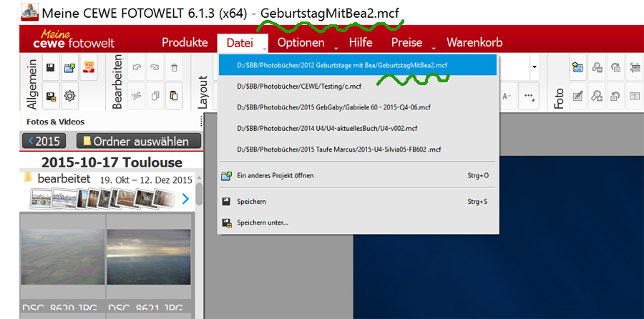This screenshot has width=644, height=319.
Task: Click the Save floppy disk toolbar icon
Action: [x=51, y=67]
